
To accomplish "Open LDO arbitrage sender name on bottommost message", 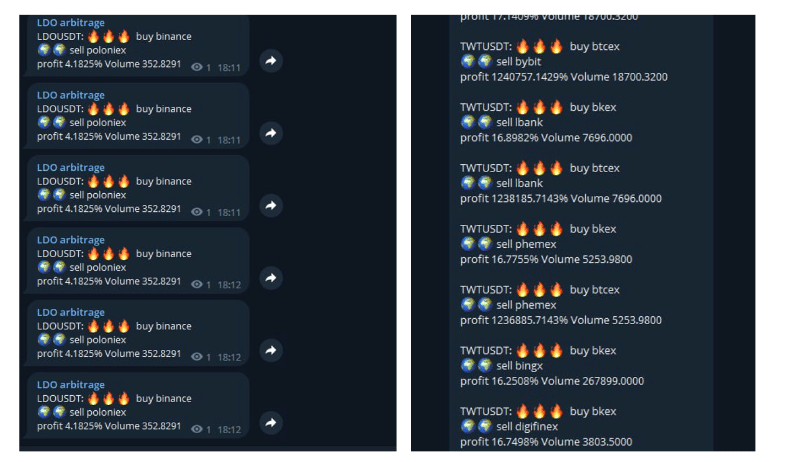I will click(x=71, y=384).
